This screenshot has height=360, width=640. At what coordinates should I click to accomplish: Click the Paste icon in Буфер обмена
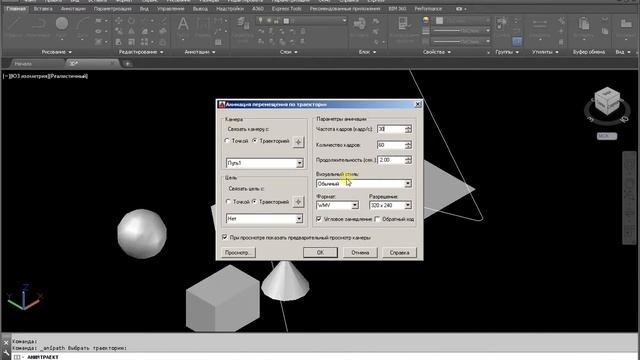(584, 24)
